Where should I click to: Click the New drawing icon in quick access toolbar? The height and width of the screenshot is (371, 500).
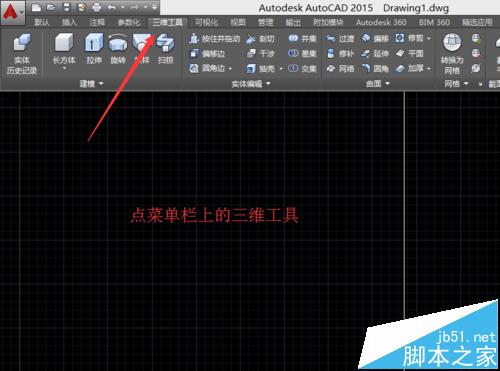(36, 7)
